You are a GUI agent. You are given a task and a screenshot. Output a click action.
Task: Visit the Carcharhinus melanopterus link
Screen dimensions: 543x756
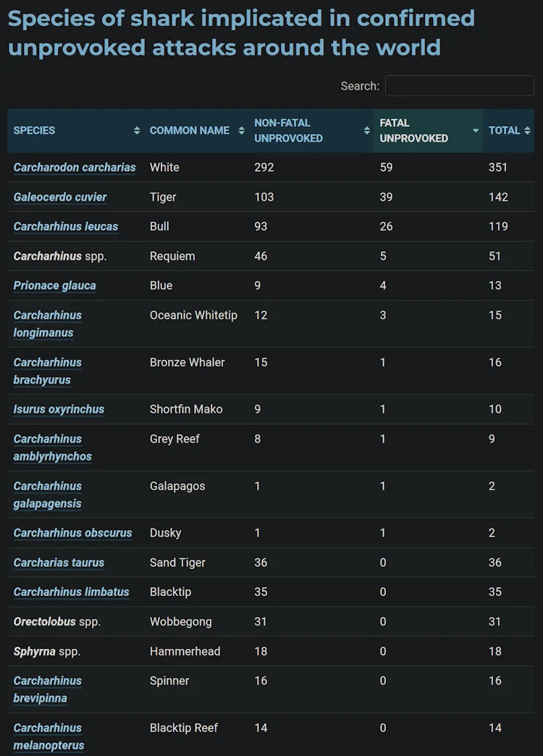(49, 736)
